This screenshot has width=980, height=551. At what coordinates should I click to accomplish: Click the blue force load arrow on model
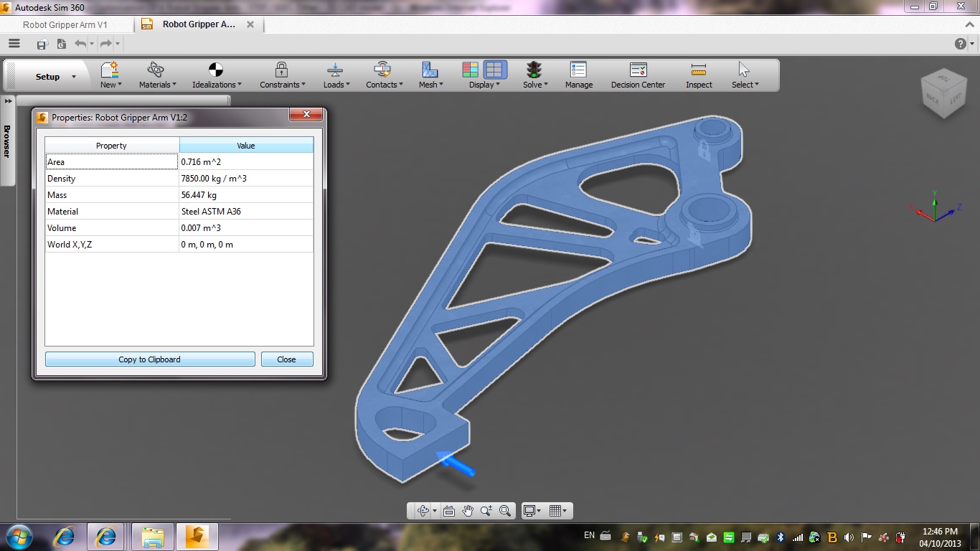pos(456,463)
